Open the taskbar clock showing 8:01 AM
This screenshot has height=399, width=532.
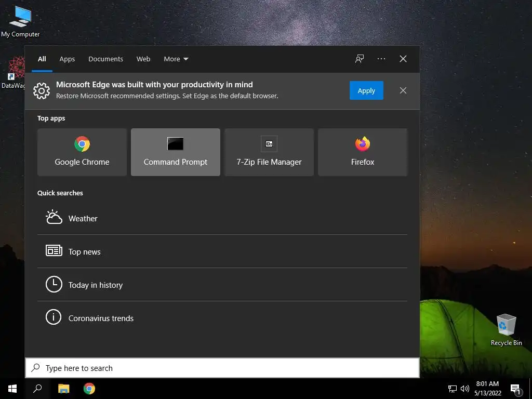487,389
